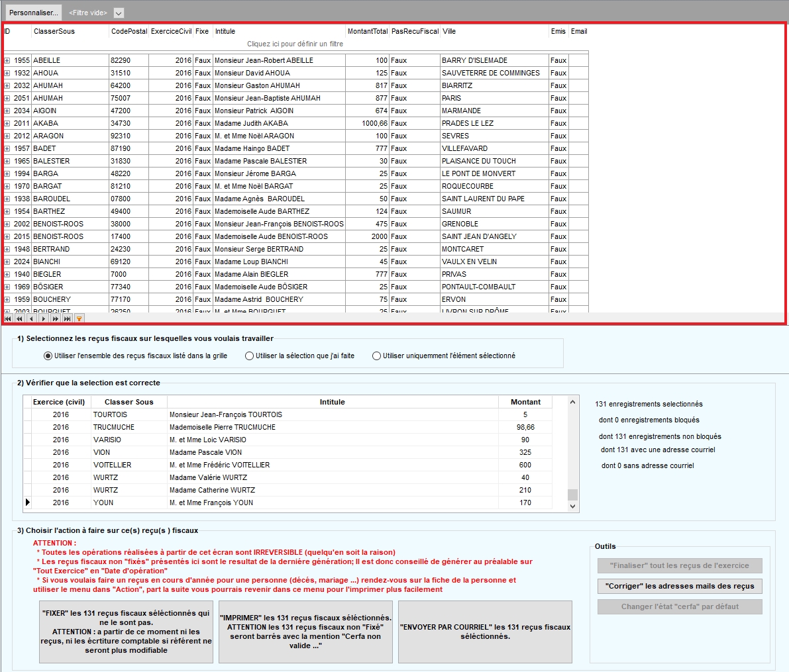This screenshot has height=672, width=789.
Task: Go to next record in navigator
Action: coord(43,319)
